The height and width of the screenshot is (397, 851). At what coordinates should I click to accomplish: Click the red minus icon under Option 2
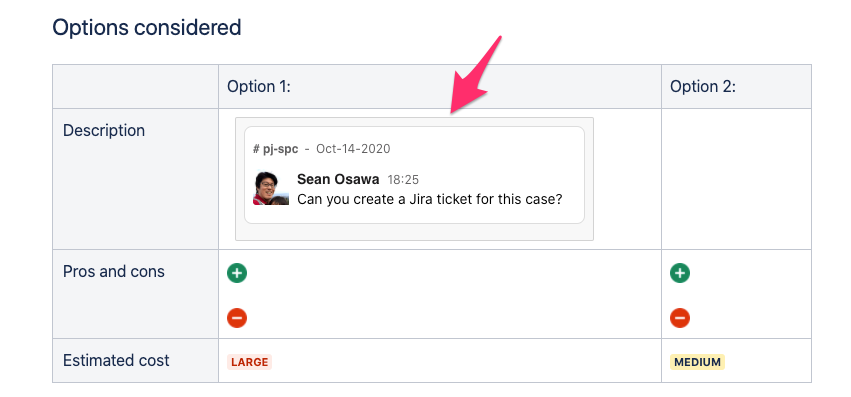click(680, 318)
